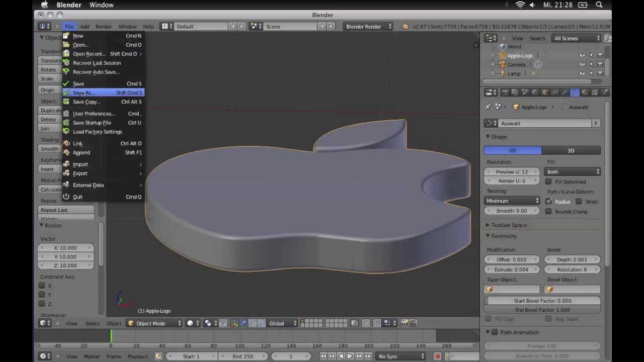Screen dimensions: 644x362
Task: Open the Material sphere properties tab
Action: (x=585, y=93)
